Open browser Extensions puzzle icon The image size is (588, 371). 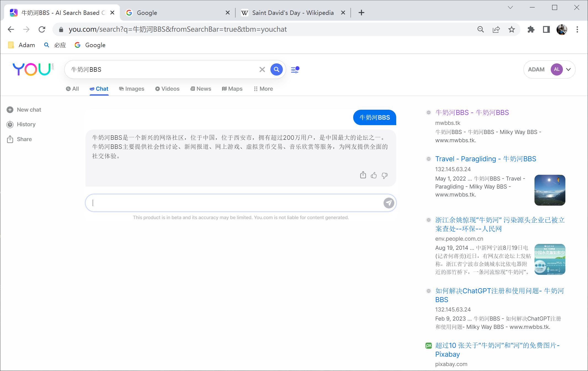pyautogui.click(x=531, y=29)
